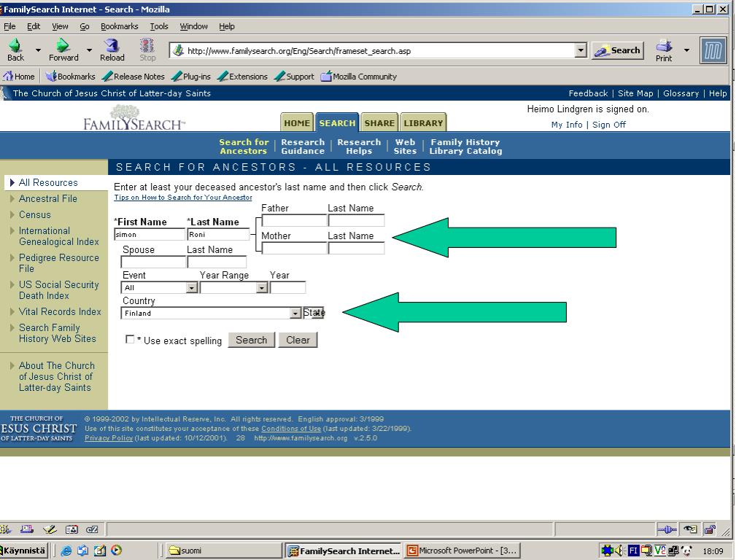Open the Bookmarks folder in personal toolbar
The image size is (747, 560).
click(x=71, y=76)
